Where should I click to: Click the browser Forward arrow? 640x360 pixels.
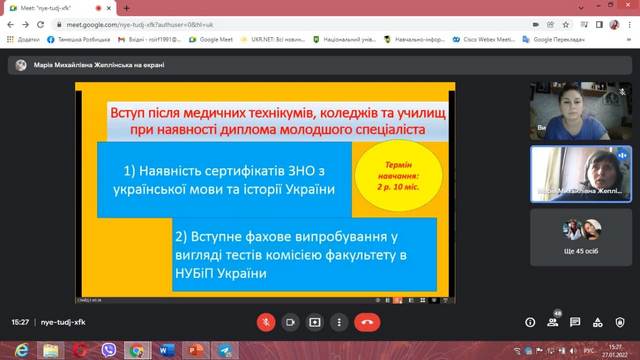click(25, 25)
